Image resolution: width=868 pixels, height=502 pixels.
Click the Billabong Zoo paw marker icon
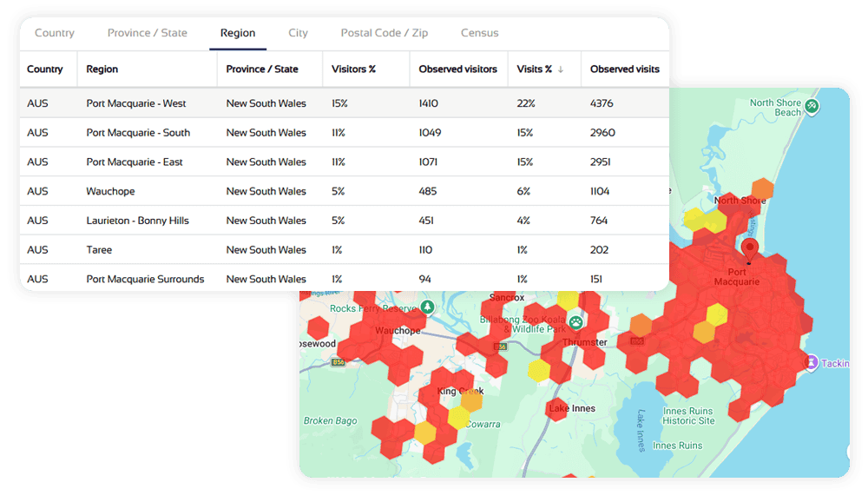tap(575, 322)
